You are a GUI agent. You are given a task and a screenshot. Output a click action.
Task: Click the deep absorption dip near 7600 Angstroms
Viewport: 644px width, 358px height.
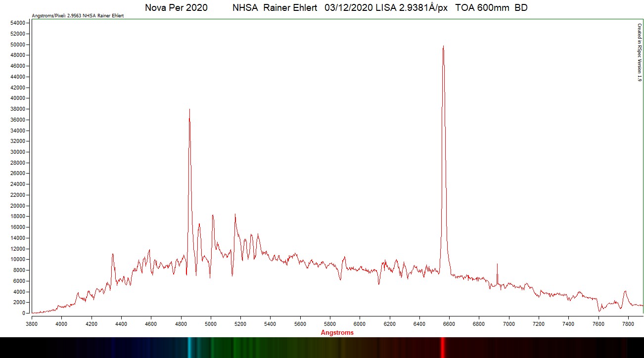[599, 310]
